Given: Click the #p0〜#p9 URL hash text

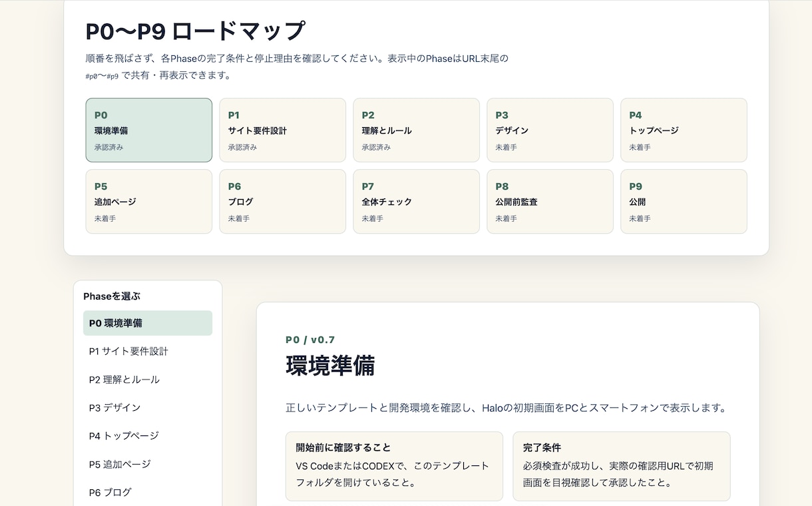Looking at the screenshot, I should 102,76.
